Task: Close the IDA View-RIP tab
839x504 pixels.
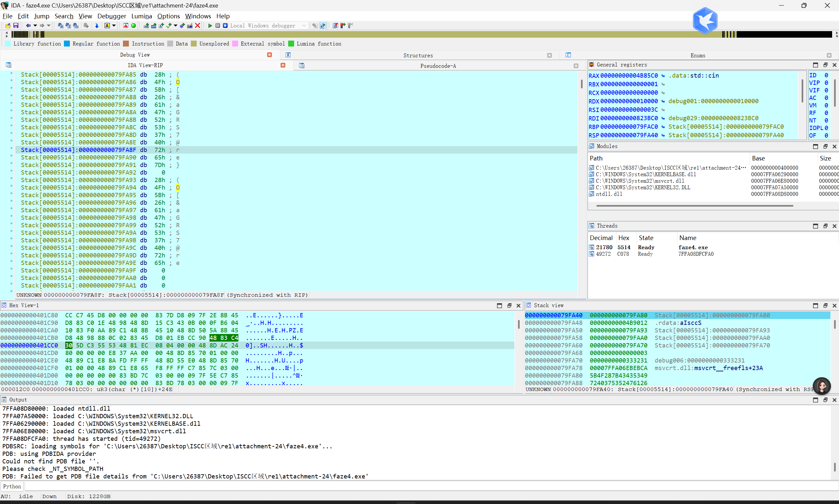Action: pyautogui.click(x=283, y=65)
